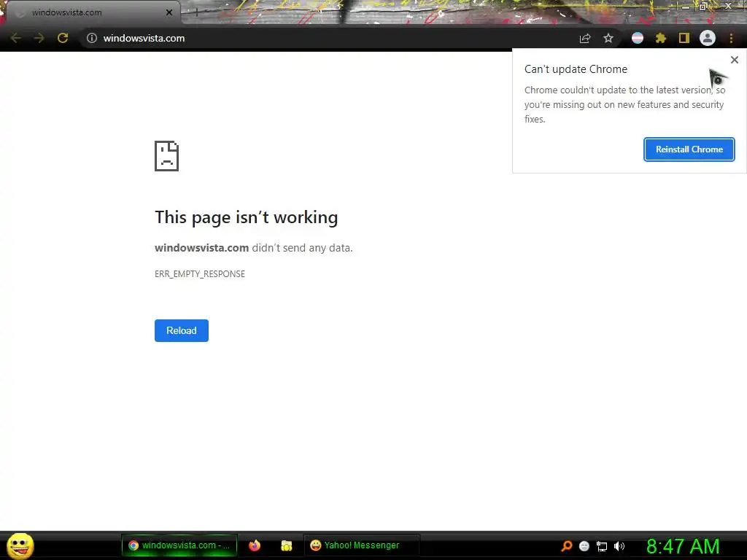
Task: Go back using the browser back arrow
Action: pyautogui.click(x=16, y=38)
